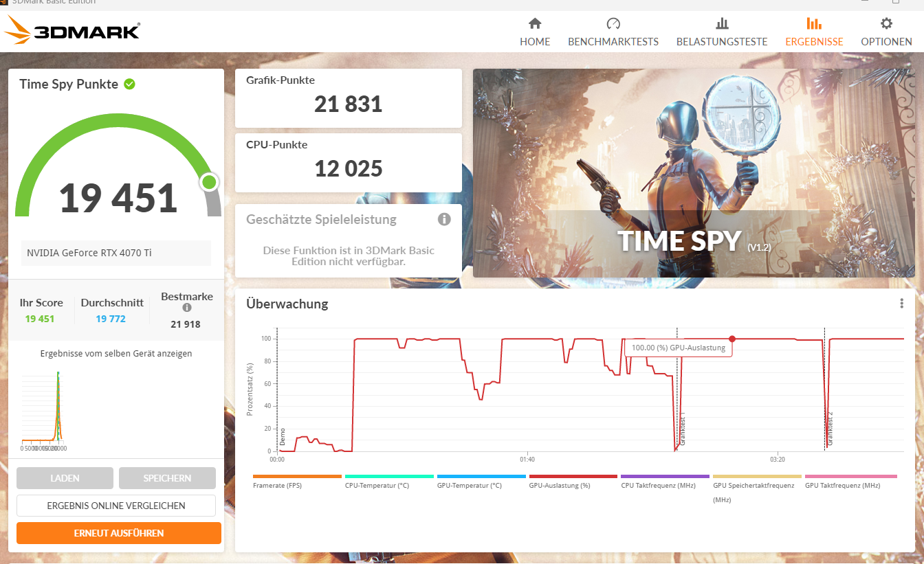This screenshot has width=924, height=564.
Task: Click the red data point on the graph
Action: pos(732,339)
